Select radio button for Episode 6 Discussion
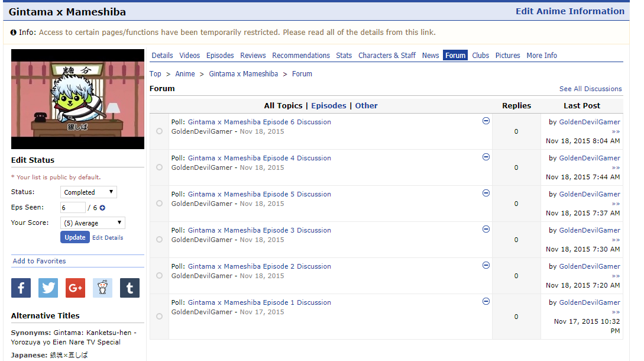 coord(159,131)
